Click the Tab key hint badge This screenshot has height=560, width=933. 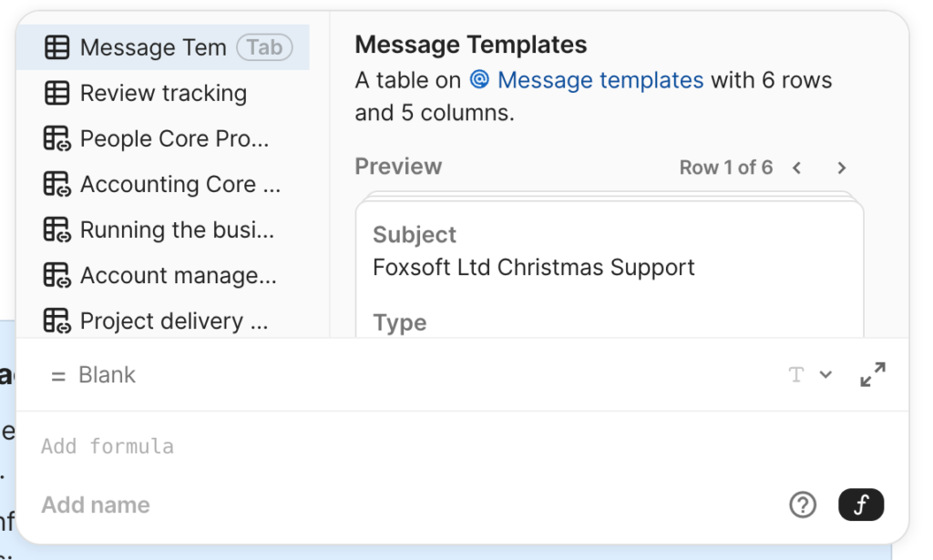pos(264,47)
